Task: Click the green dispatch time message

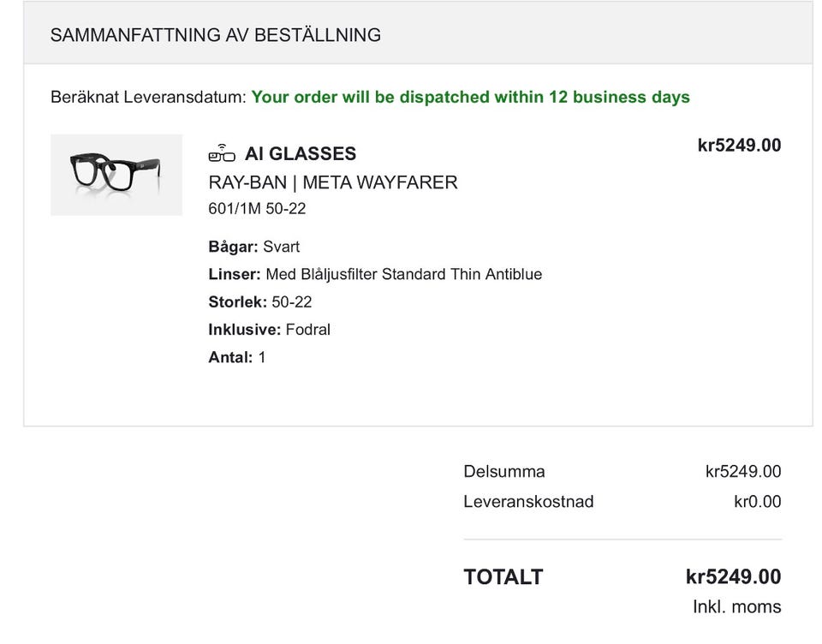Action: (x=470, y=97)
